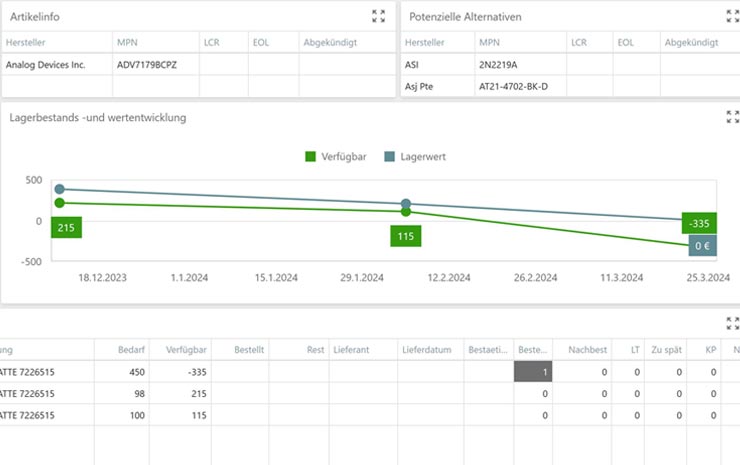Select the Analog Devices Inc. manufacturer cell
The width and height of the screenshot is (740, 465).
(46, 64)
